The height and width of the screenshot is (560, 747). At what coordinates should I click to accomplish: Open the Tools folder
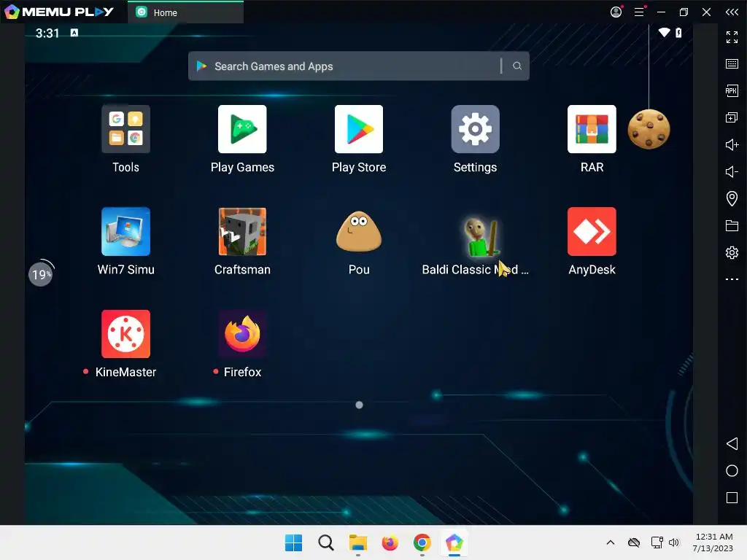125,129
